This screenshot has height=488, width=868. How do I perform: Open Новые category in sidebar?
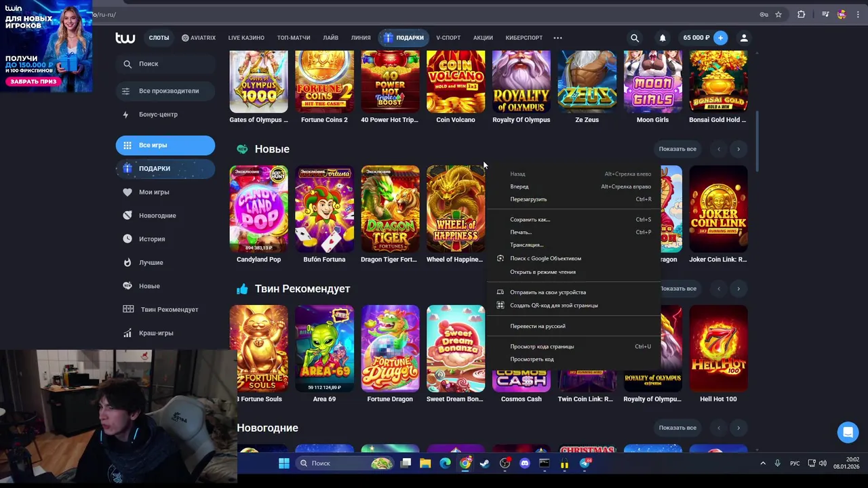click(165, 286)
